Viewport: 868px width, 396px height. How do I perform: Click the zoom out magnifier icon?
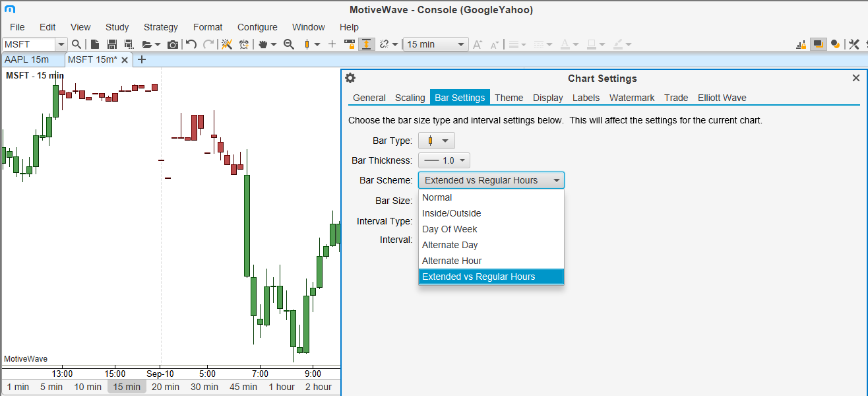pos(288,44)
